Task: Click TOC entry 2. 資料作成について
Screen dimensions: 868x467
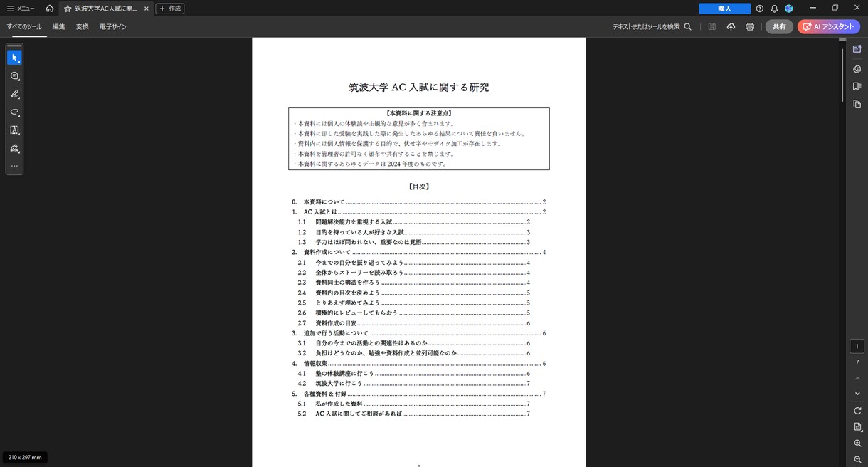Action: tap(418, 252)
